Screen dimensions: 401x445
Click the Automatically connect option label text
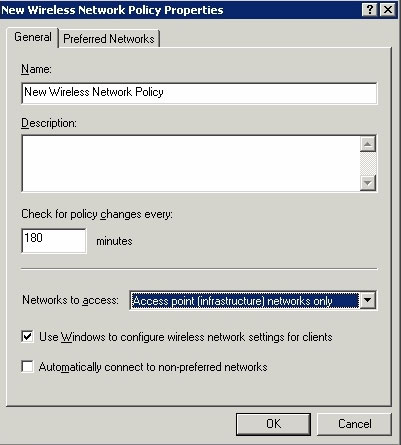(x=153, y=367)
